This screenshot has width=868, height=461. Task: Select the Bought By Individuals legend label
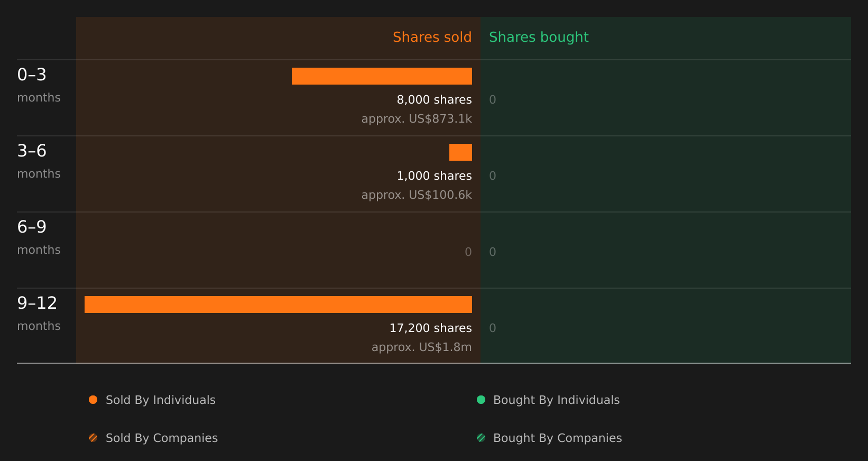point(556,400)
